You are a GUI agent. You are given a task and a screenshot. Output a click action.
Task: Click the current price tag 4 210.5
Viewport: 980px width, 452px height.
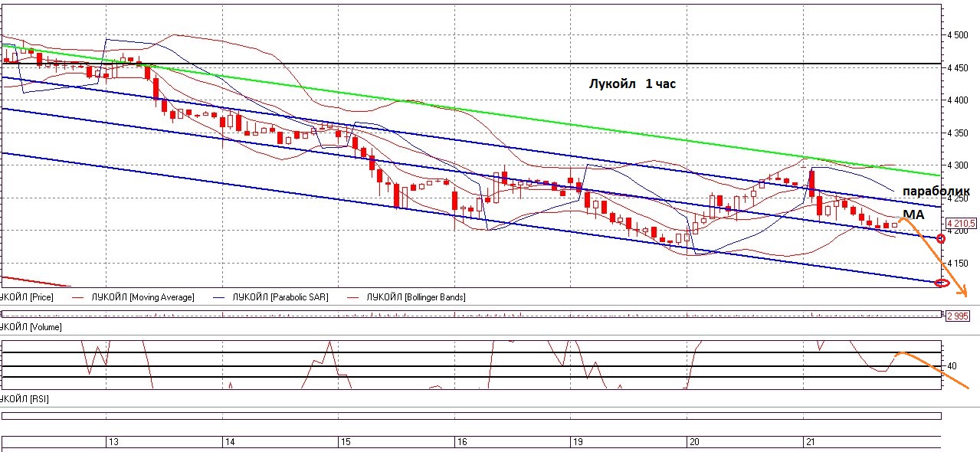(960, 223)
